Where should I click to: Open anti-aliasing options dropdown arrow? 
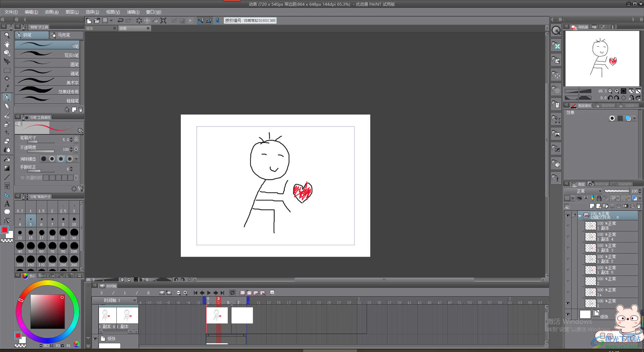click(76, 159)
